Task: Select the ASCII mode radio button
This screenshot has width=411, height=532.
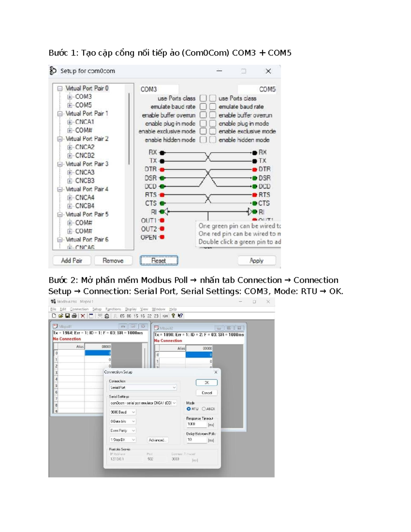Action: point(204,409)
